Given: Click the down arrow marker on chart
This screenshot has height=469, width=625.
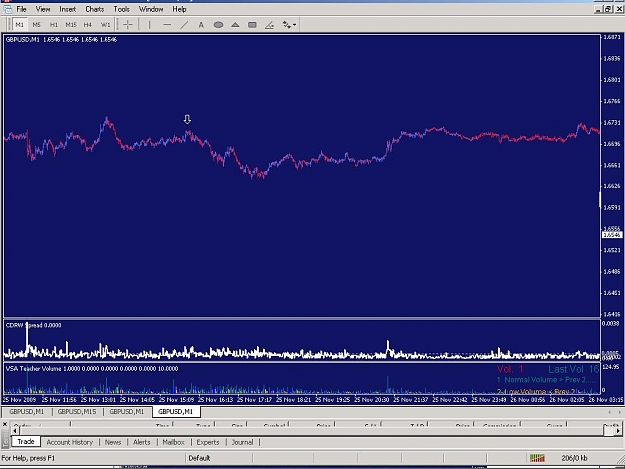Looking at the screenshot, I should (187, 119).
